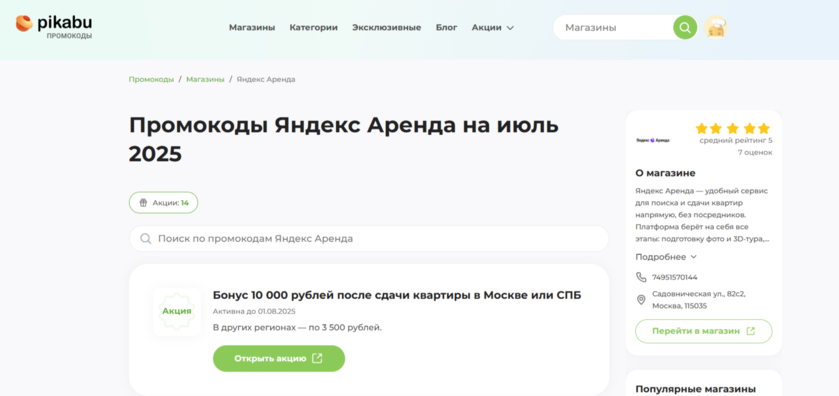Click the Акция badge on bonus card

(x=177, y=311)
